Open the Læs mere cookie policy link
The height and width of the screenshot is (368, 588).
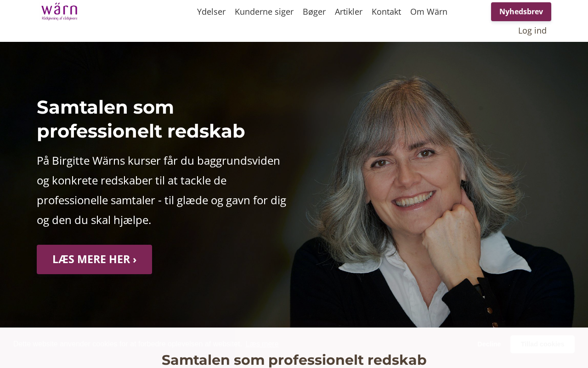coord(262,344)
